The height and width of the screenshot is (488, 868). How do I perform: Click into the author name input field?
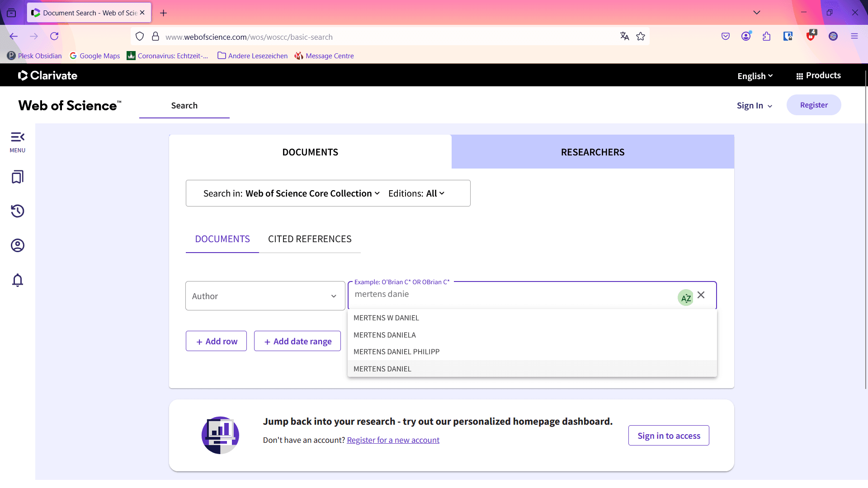coord(513,295)
